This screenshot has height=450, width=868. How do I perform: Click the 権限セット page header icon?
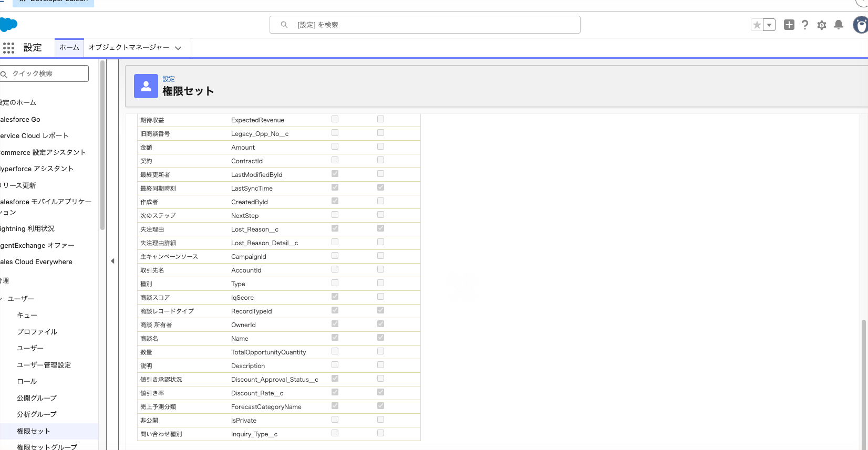[146, 86]
